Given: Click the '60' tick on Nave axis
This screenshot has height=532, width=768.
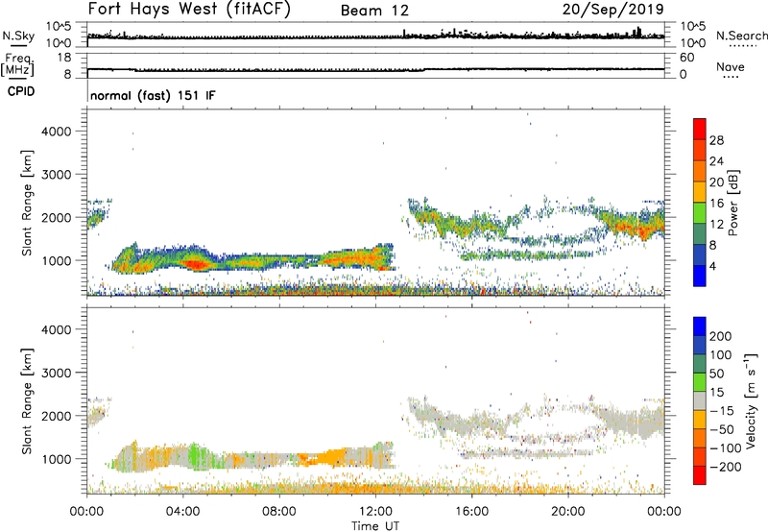Looking at the screenshot, I should (x=686, y=58).
